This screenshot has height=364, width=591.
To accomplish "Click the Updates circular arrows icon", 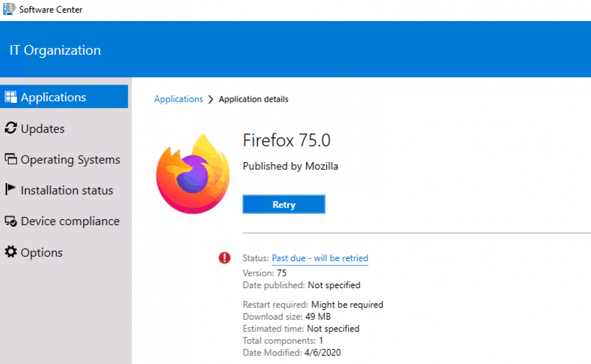I will click(11, 128).
